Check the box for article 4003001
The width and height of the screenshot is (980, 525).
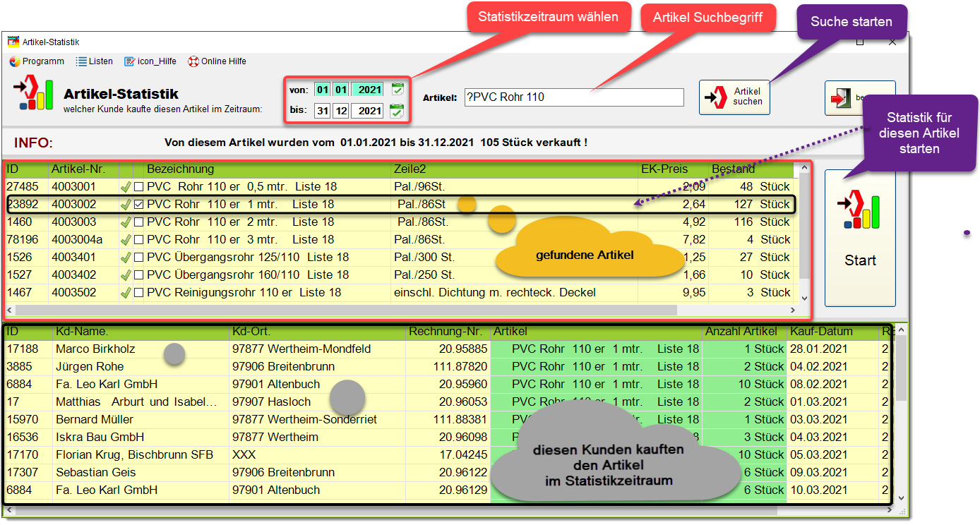point(139,187)
